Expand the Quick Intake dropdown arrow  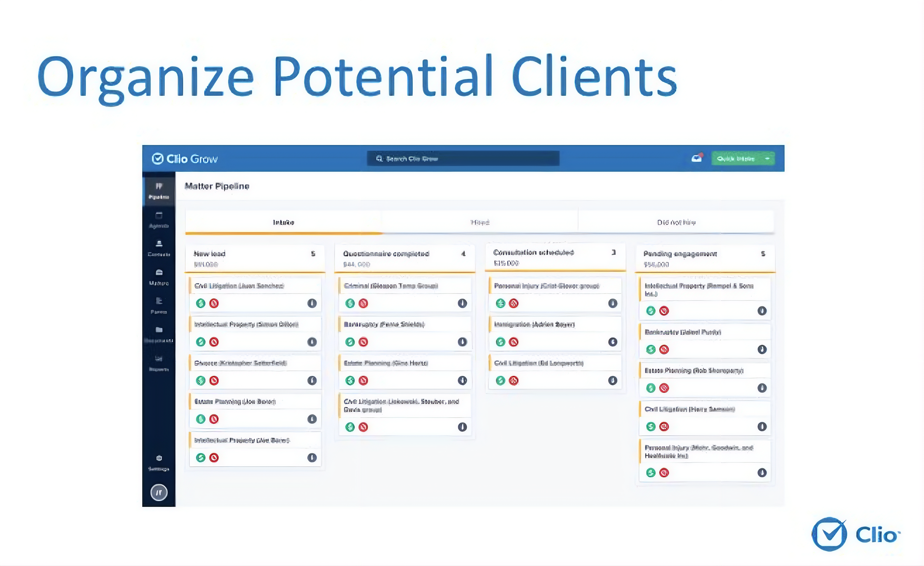(767, 158)
